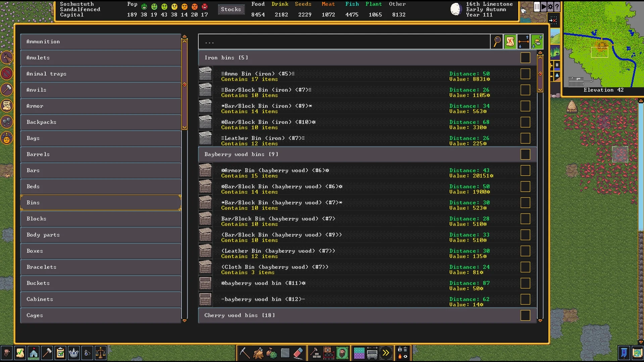The image size is (644, 362).
Task: Click the surface landscape view icon beside minimap
Action: 555,36
